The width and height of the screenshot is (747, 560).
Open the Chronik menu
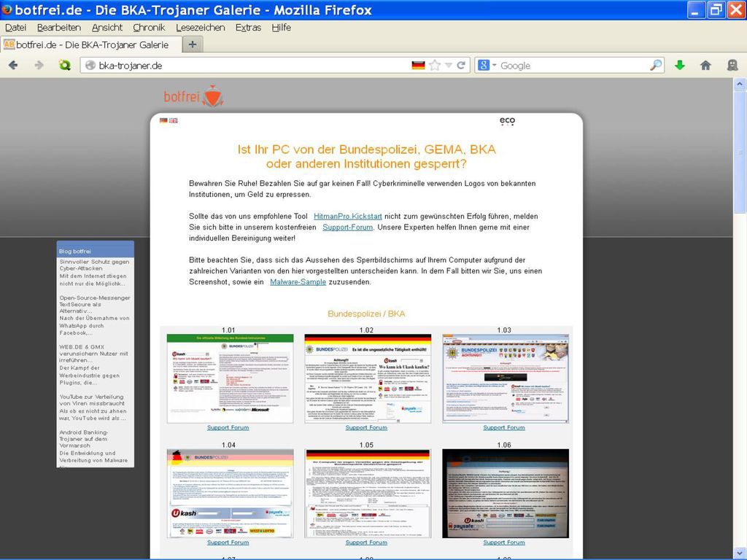coord(149,28)
